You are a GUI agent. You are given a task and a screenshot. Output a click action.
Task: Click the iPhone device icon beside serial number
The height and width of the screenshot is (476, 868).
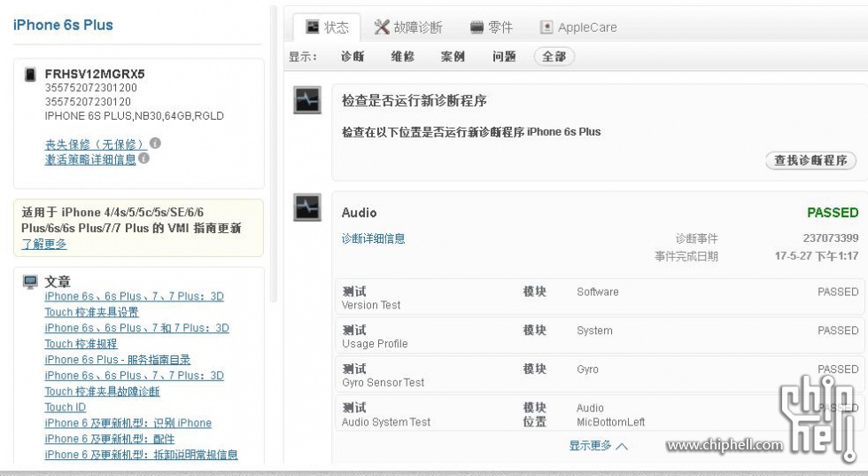pos(30,74)
